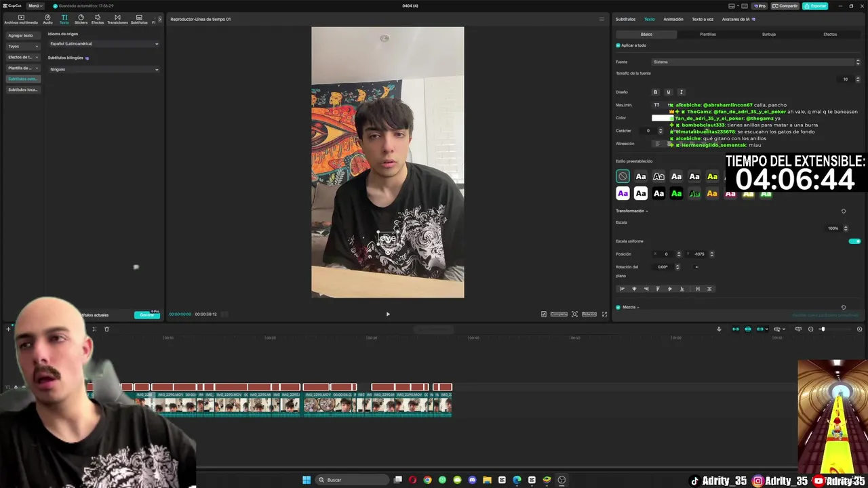Align text horizontal center
The width and height of the screenshot is (868, 488).
(634, 289)
